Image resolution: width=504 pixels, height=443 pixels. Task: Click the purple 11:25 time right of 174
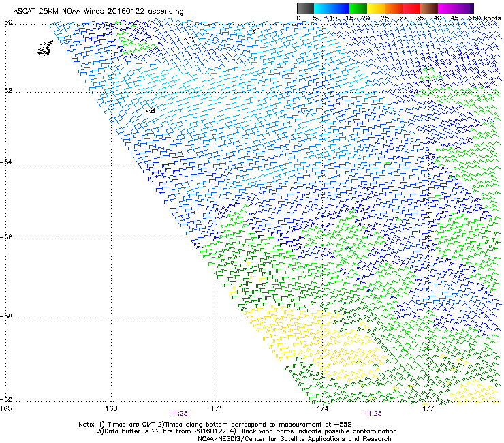(x=373, y=414)
